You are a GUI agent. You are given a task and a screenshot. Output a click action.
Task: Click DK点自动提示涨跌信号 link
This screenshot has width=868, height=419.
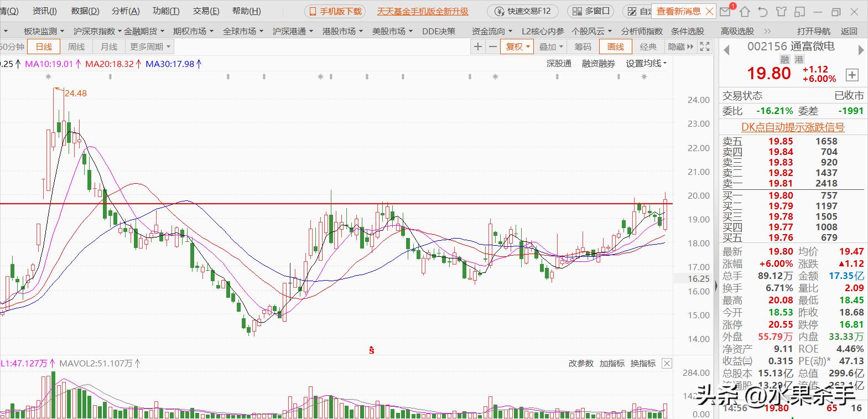tap(793, 127)
